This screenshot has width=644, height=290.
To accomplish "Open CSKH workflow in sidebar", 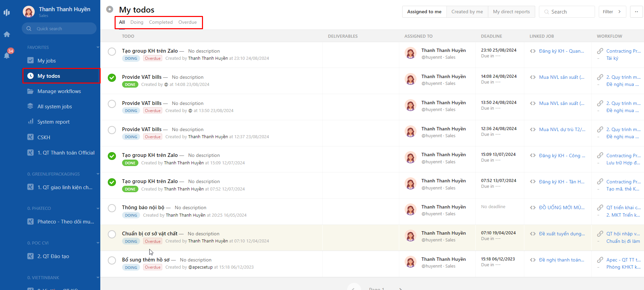I will pyautogui.click(x=44, y=137).
